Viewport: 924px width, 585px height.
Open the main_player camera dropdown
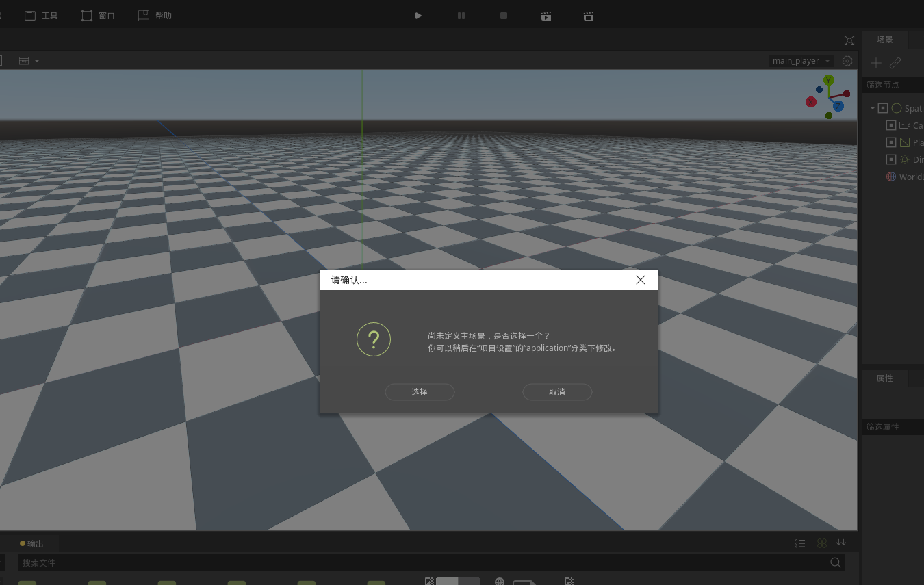coord(801,61)
